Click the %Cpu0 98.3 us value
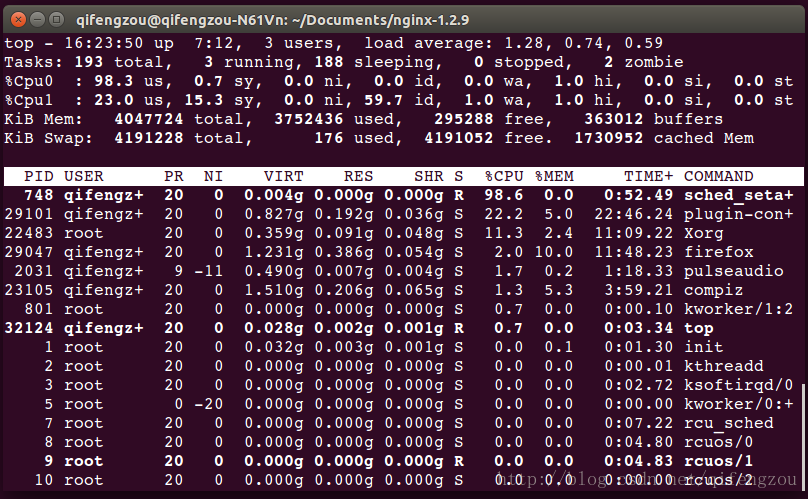 click(113, 81)
